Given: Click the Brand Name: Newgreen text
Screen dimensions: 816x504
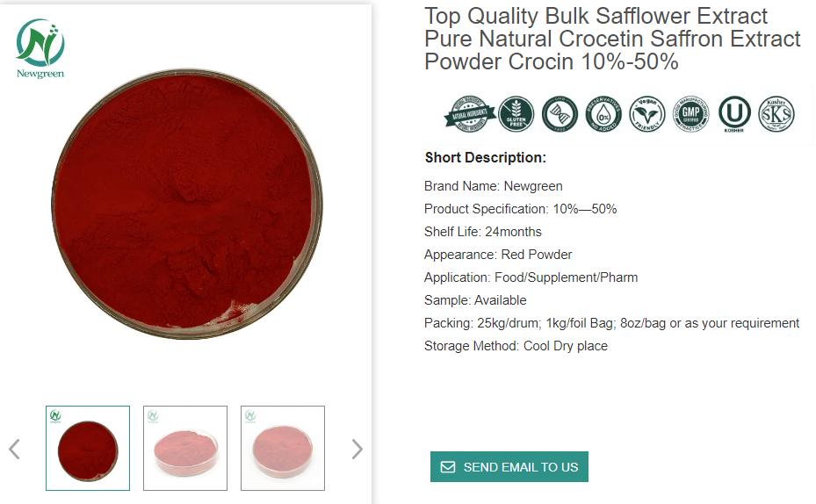Looking at the screenshot, I should (494, 186).
